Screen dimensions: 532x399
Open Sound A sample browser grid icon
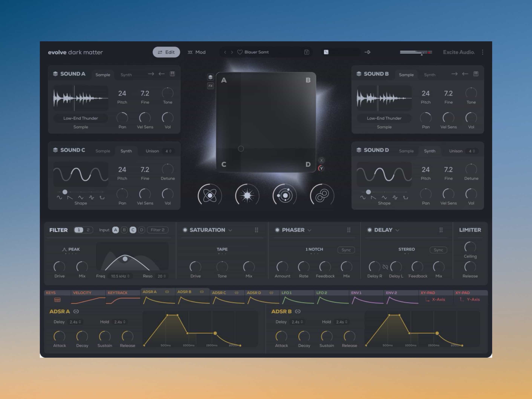172,74
